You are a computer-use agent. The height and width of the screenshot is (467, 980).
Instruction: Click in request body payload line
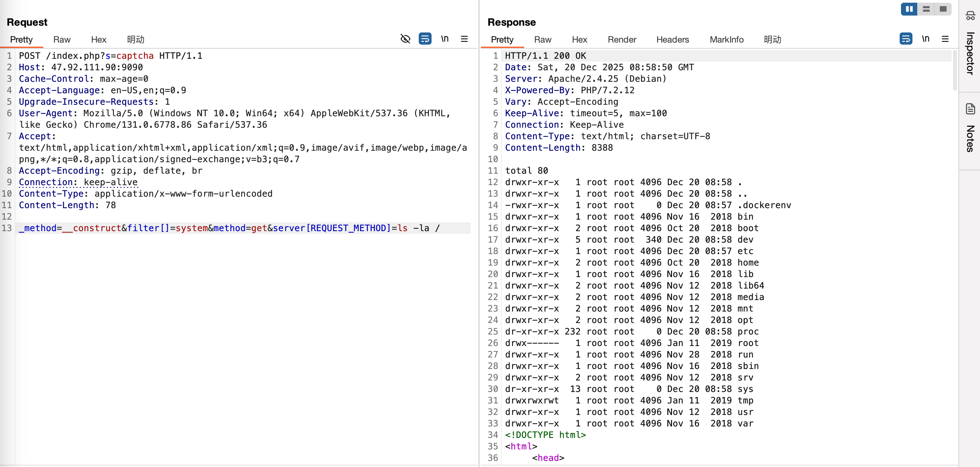tap(228, 228)
